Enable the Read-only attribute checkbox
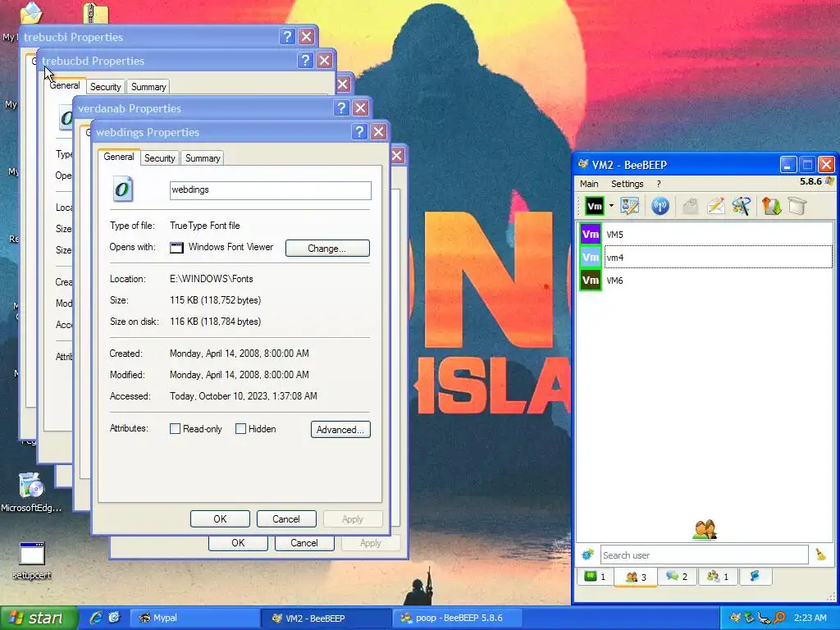Viewport: 840px width, 630px height. click(175, 428)
